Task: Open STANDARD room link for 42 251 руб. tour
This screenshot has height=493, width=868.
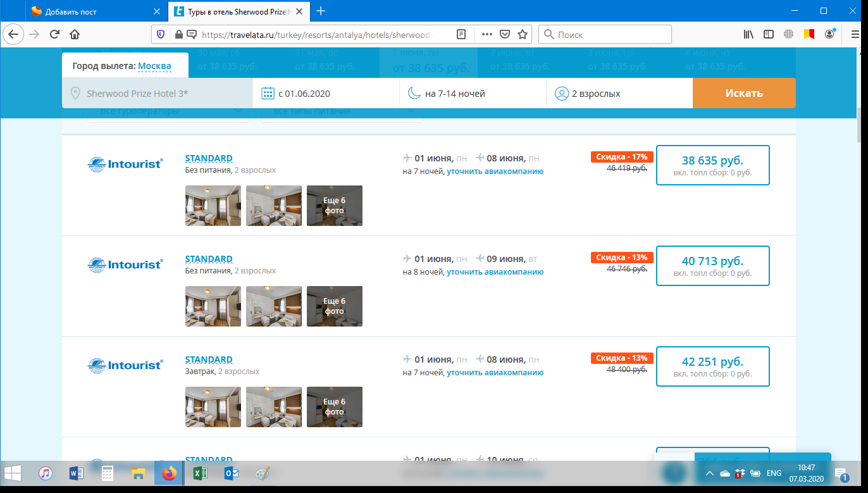Action: click(209, 359)
